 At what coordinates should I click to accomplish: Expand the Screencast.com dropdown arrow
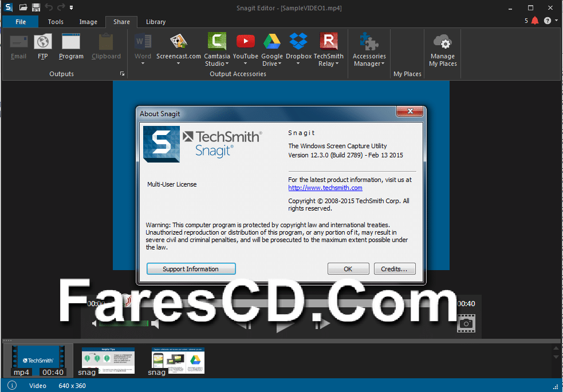pos(179,64)
